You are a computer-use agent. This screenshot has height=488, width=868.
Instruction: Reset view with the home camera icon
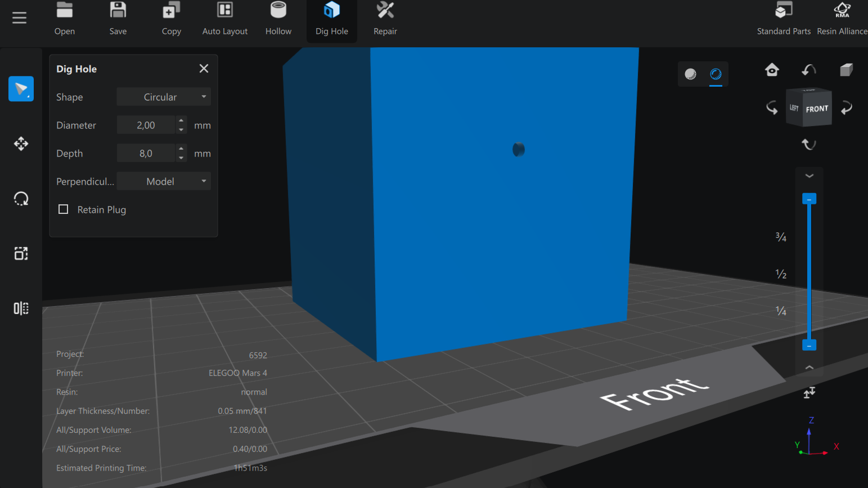click(x=772, y=70)
